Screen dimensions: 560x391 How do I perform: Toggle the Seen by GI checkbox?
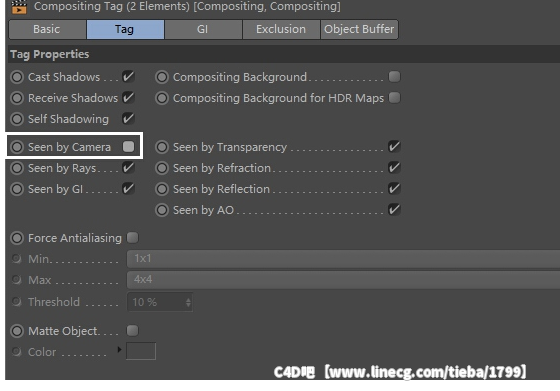point(128,189)
